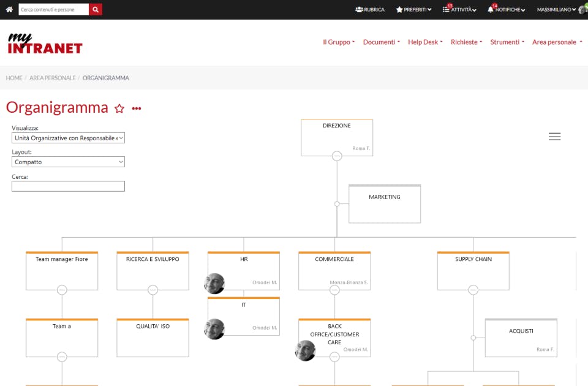Click the Back Office manager's photo
588x386 pixels.
pos(305,350)
